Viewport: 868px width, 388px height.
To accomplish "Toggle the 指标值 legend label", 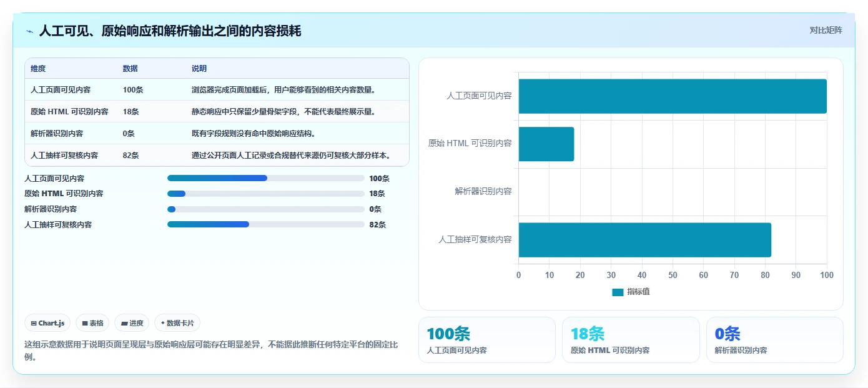I will point(638,292).
